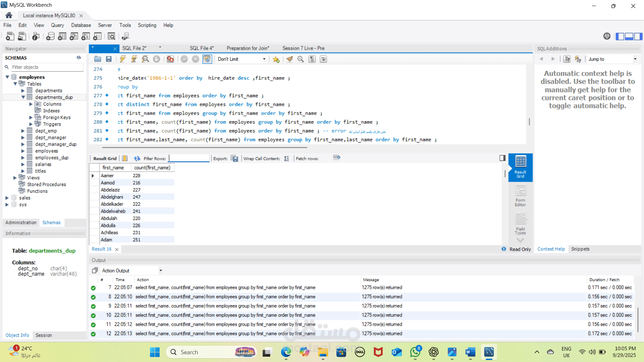Expand the departments table node
The height and width of the screenshot is (362, 644).
[23, 90]
